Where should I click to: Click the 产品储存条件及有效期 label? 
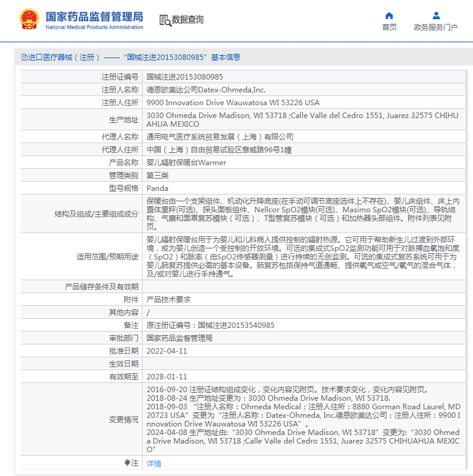point(102,286)
